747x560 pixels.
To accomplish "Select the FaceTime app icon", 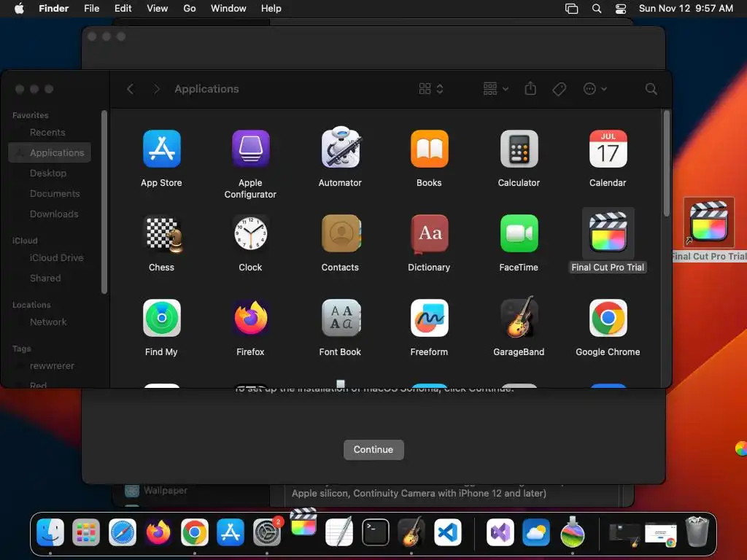I will coord(519,233).
